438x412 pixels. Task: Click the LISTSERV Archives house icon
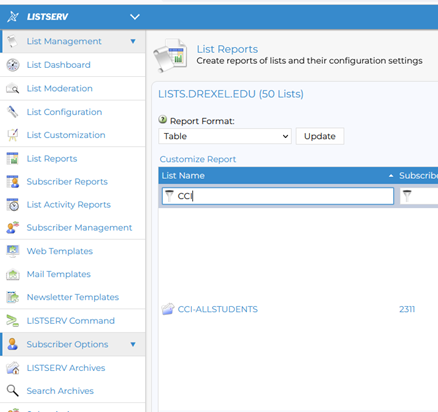pyautogui.click(x=13, y=368)
